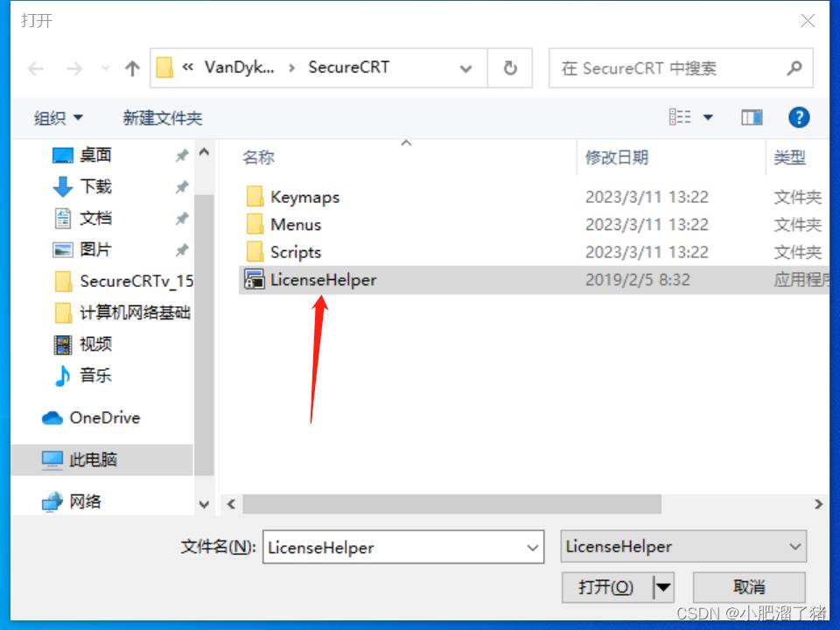Click the up-one-level arrow icon
Image resolution: width=840 pixels, height=630 pixels.
tap(132, 68)
